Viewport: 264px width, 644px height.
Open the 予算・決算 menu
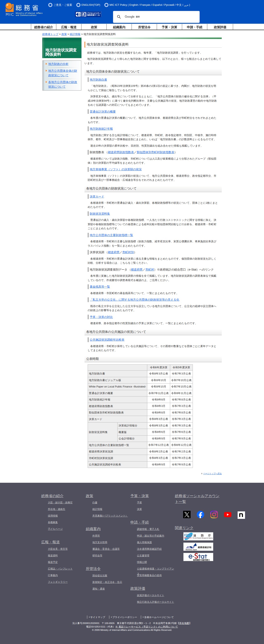[169, 27]
